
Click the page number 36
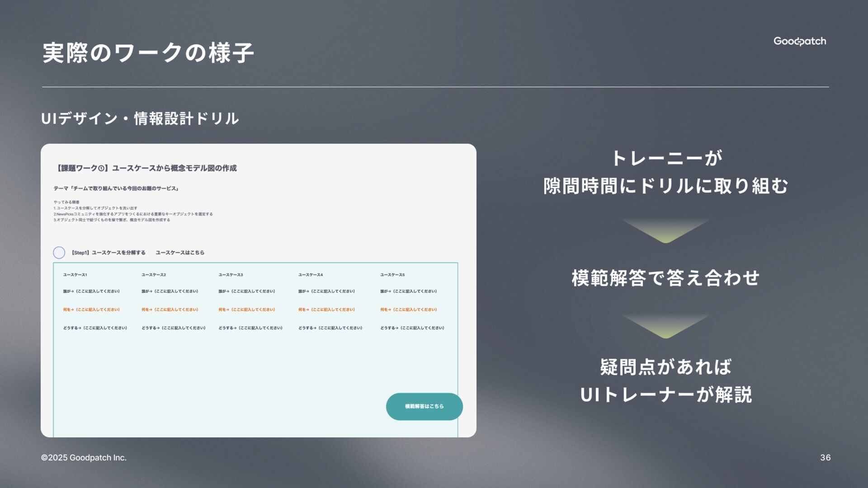coord(825,458)
